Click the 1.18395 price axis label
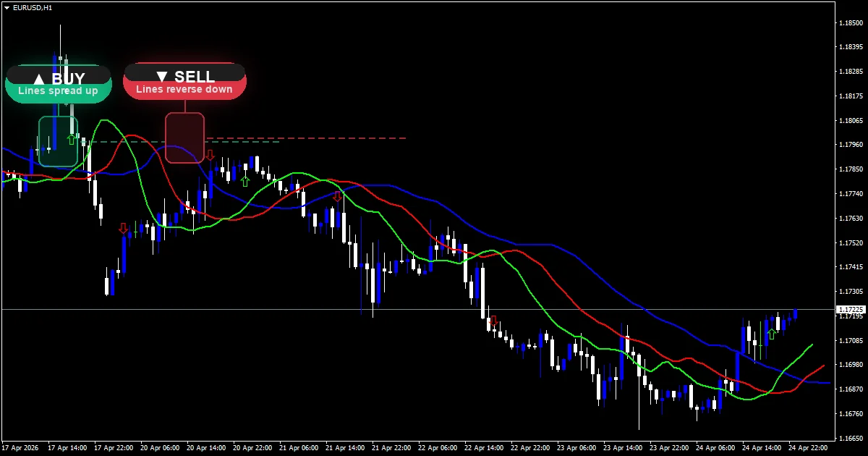 851,47
